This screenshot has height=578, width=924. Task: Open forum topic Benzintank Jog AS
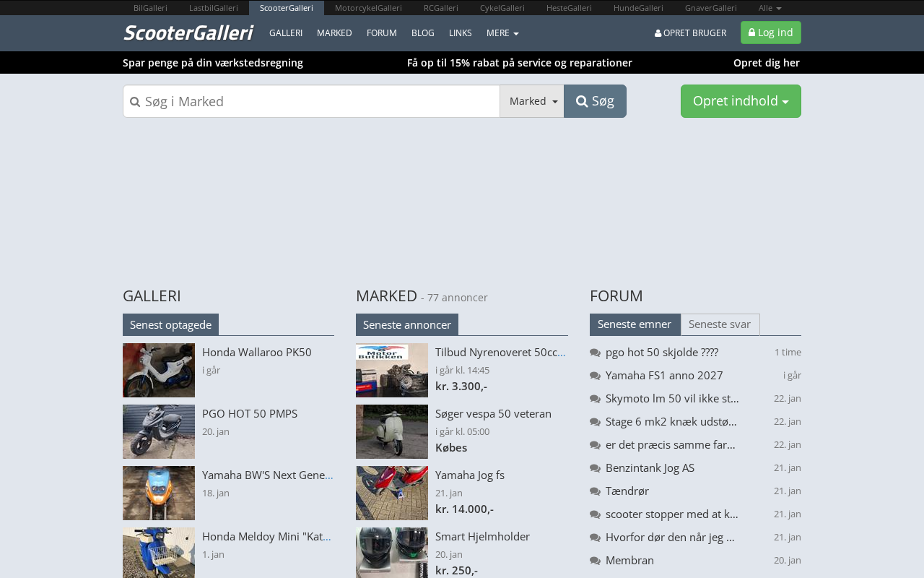click(x=650, y=468)
